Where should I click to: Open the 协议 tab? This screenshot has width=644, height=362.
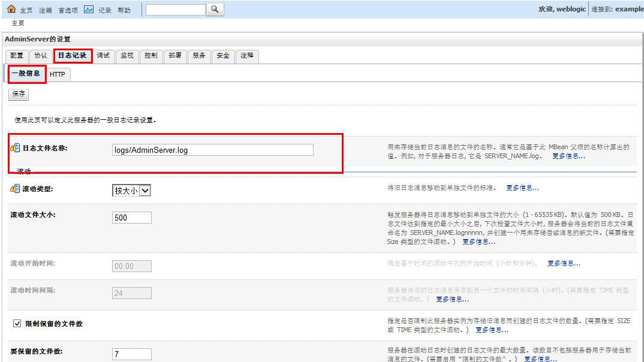tap(41, 56)
